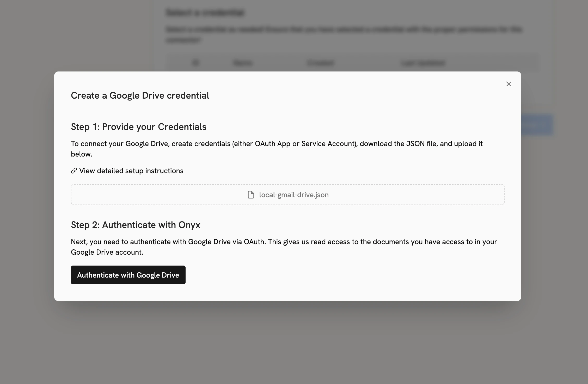Click the filename label local-gmail-drive.json
Screen dimensions: 588x384
(x=293, y=194)
